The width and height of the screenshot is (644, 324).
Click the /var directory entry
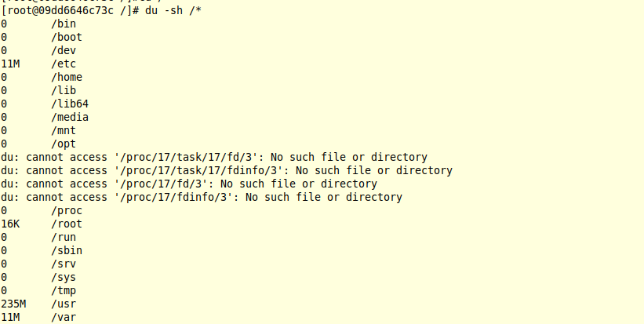point(64,317)
